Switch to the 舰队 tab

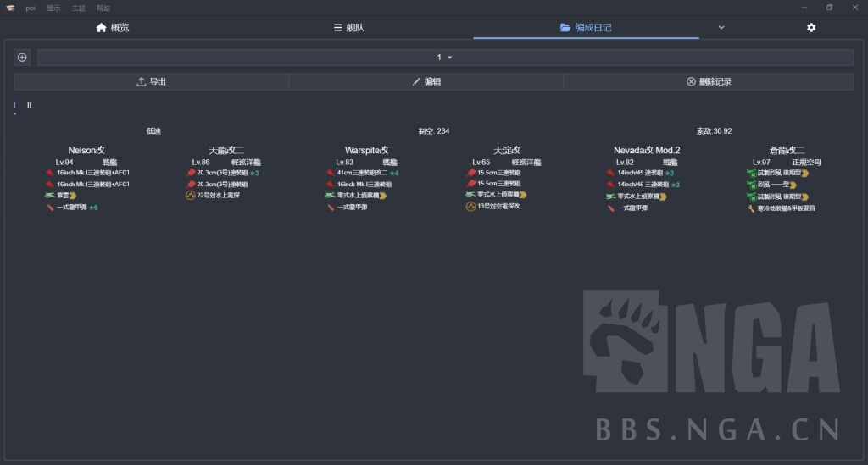click(349, 28)
